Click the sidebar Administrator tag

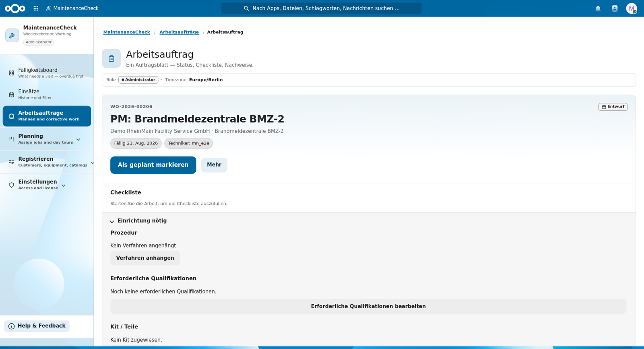[x=39, y=42]
